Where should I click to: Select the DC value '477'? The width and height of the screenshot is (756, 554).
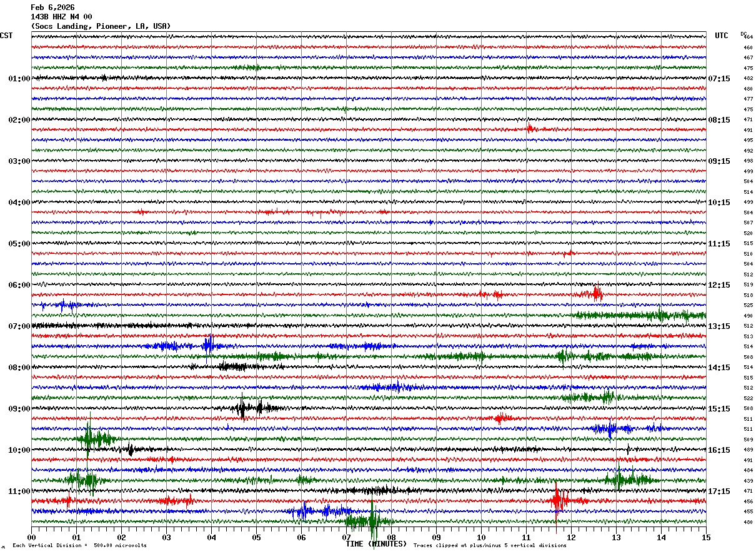coord(748,99)
